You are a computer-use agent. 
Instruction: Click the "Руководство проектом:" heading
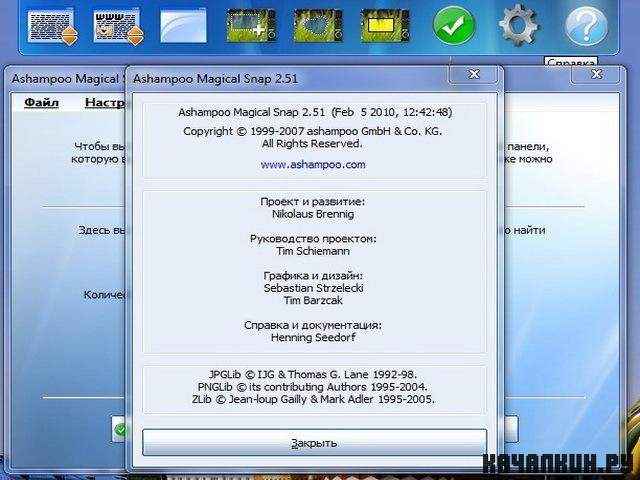(313, 238)
